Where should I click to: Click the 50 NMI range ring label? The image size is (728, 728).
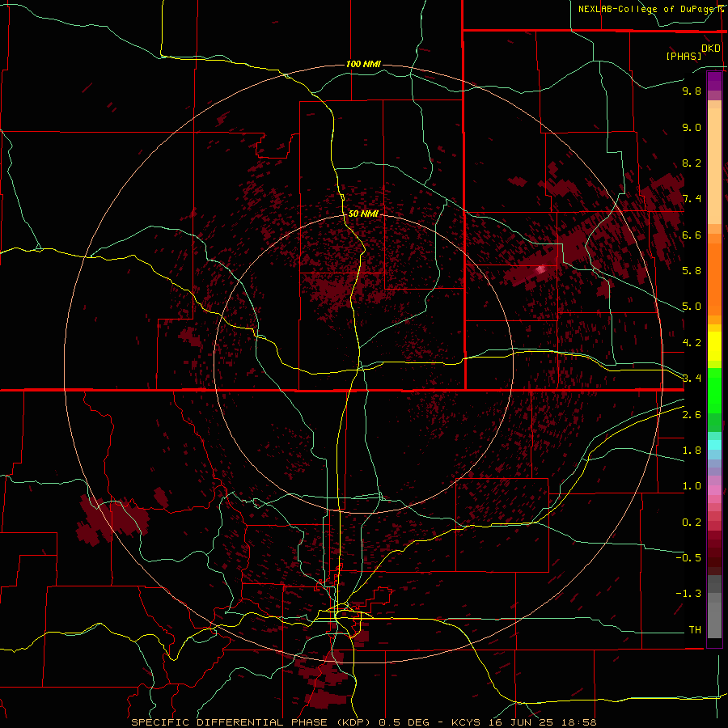point(363,214)
